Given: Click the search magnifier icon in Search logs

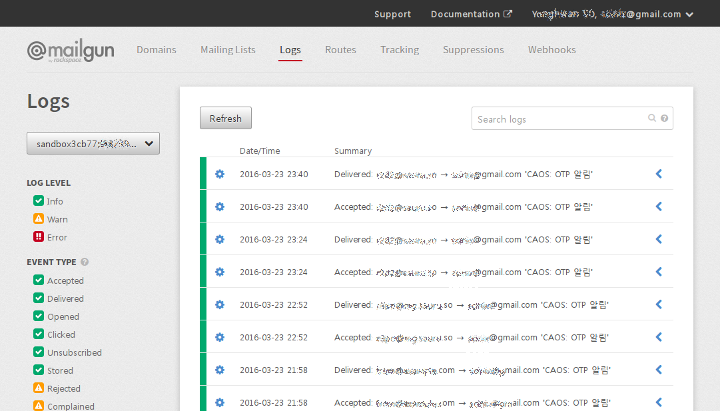Looking at the screenshot, I should pyautogui.click(x=652, y=119).
